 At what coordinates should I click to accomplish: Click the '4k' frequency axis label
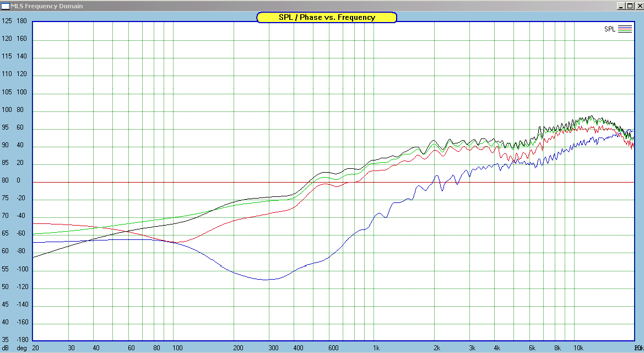click(x=497, y=348)
